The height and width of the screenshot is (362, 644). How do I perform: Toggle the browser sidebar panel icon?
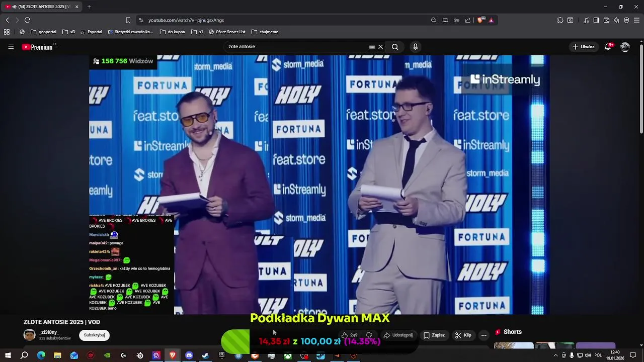(x=596, y=20)
